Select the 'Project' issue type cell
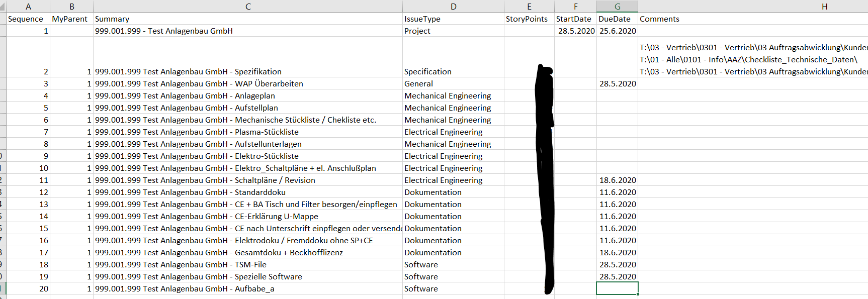 point(453,31)
